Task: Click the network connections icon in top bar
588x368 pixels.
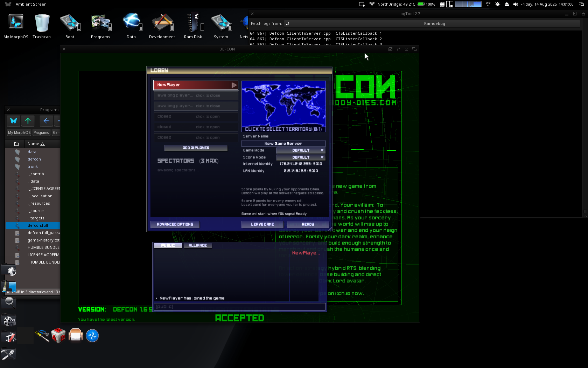Action: pos(488,4)
